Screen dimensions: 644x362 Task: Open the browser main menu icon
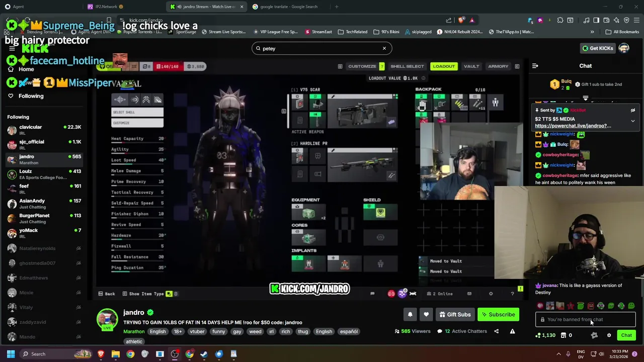(x=636, y=20)
